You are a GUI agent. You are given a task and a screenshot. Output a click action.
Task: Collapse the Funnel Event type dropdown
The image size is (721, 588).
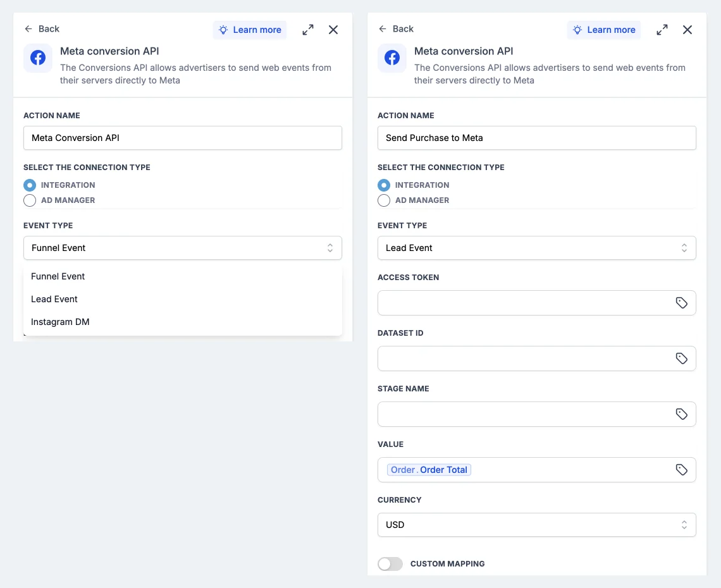(183, 248)
